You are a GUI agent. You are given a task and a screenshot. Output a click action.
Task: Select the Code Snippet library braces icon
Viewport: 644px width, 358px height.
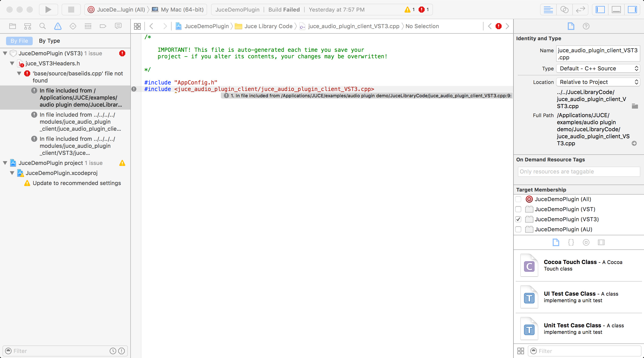[x=571, y=242]
